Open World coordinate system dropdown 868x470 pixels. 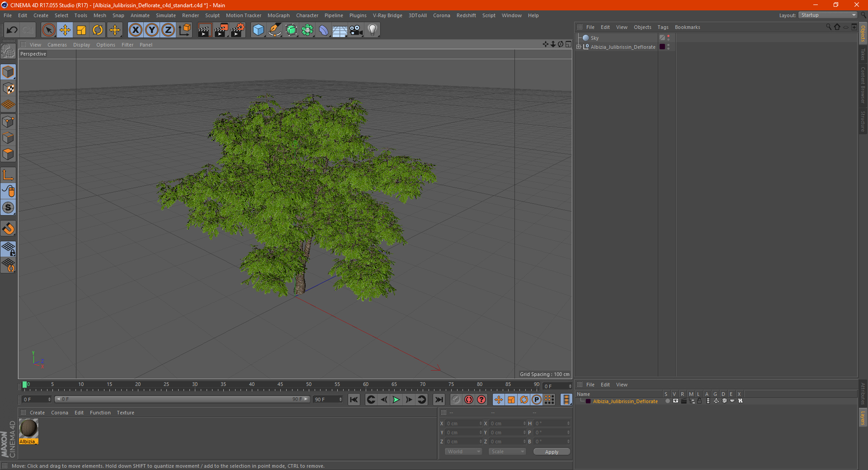coord(463,451)
